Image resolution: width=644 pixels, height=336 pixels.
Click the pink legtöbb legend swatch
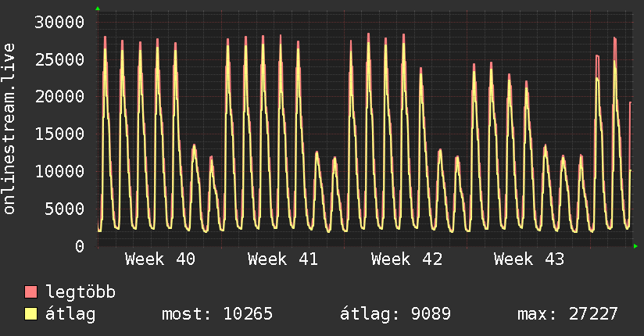tap(30, 292)
